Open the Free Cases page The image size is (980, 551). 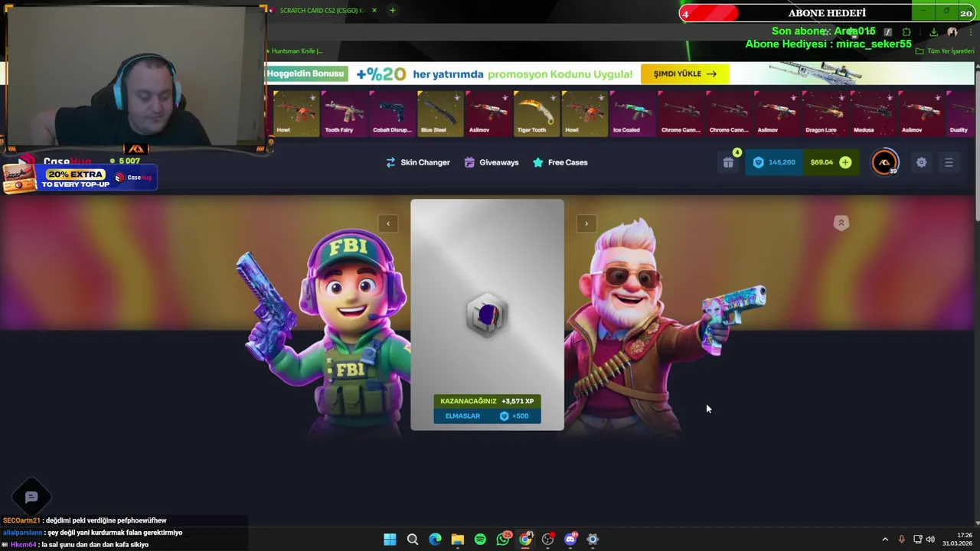[x=560, y=162]
